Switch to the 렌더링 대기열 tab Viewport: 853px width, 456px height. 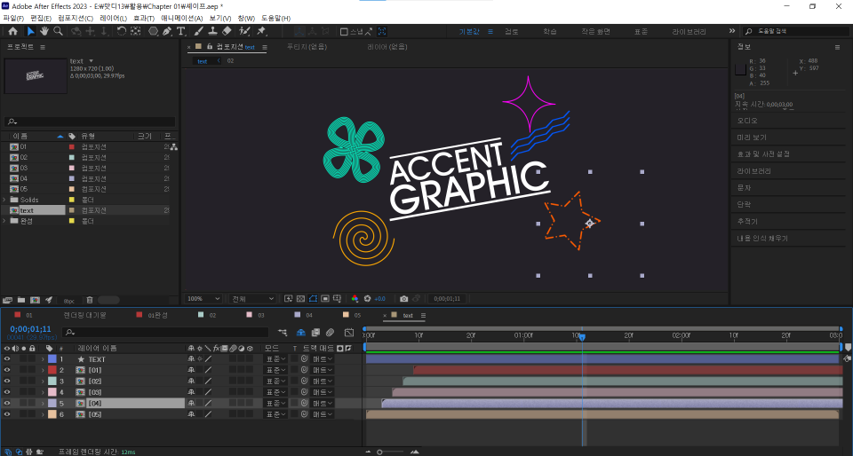pyautogui.click(x=85, y=315)
